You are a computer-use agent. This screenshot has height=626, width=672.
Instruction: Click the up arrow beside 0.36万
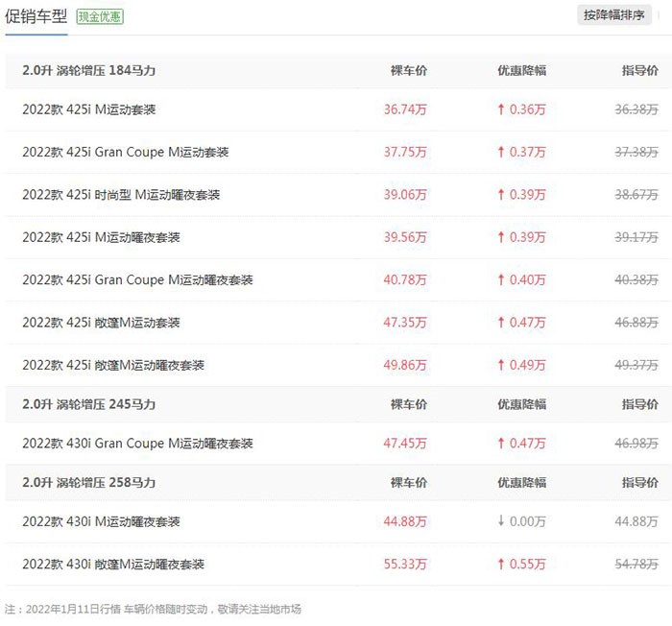click(x=500, y=109)
